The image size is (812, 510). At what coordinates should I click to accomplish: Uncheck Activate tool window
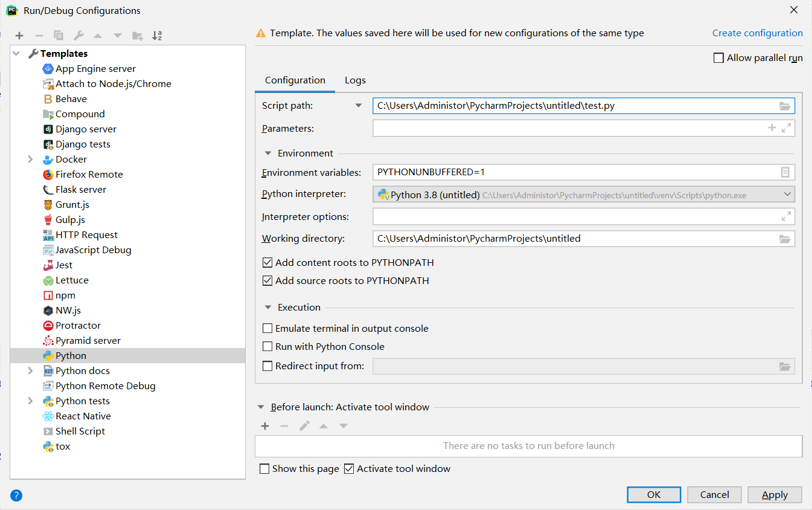click(x=349, y=469)
